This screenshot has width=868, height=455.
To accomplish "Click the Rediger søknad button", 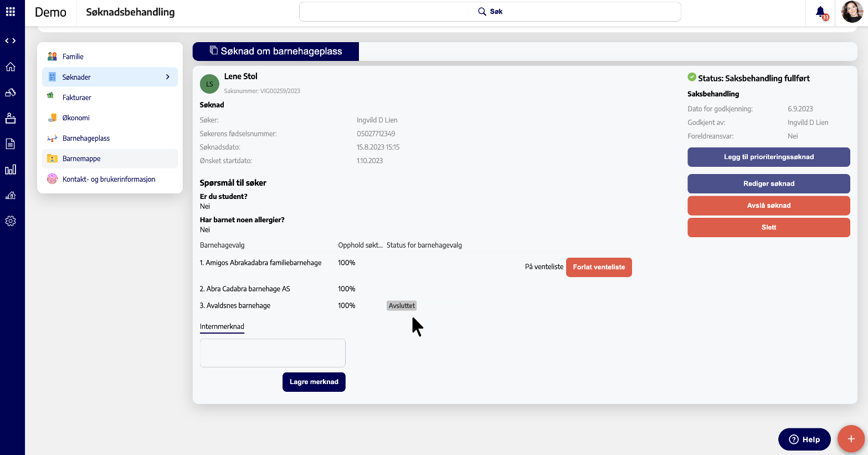I will [x=769, y=183].
